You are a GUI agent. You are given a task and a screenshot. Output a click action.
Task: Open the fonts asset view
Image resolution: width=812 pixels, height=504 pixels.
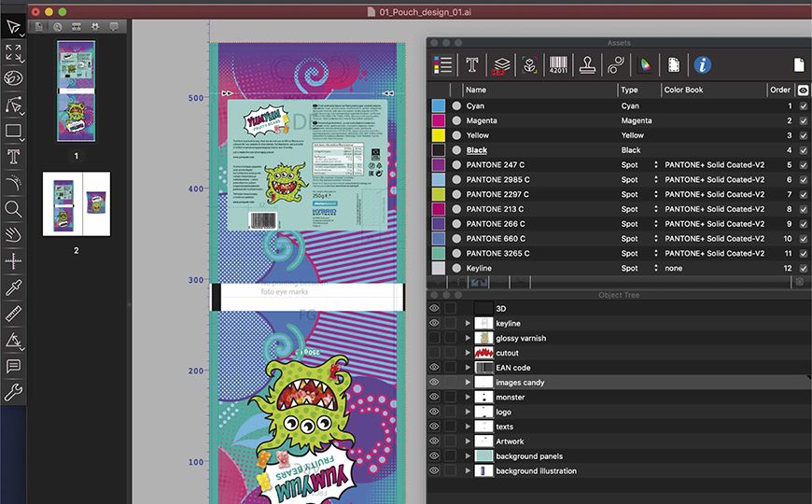(x=471, y=64)
